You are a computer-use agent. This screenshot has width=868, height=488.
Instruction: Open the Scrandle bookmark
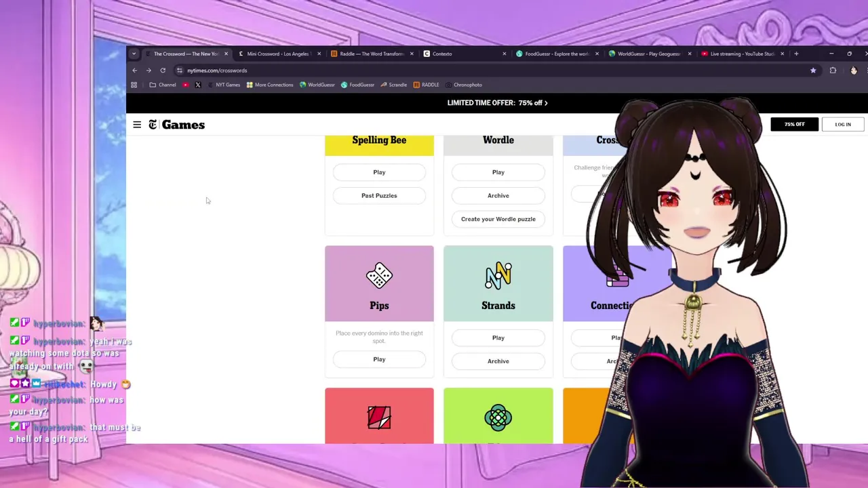pyautogui.click(x=394, y=85)
